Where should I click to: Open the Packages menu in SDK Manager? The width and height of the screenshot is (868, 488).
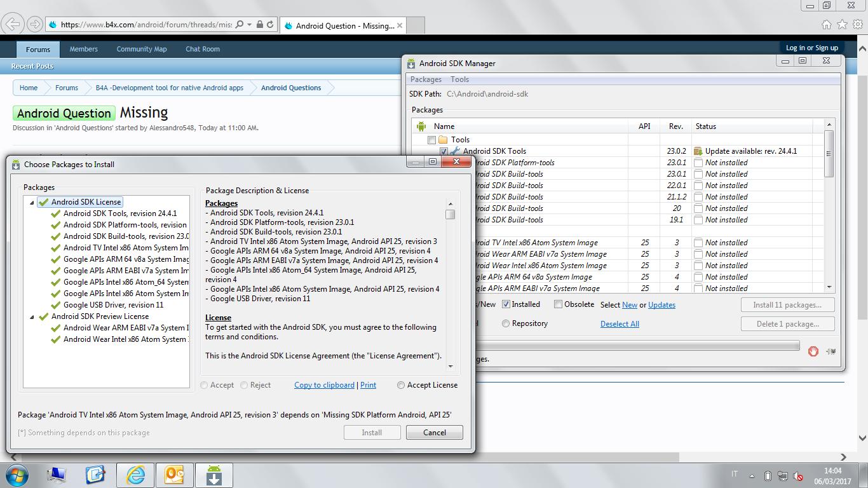[426, 79]
